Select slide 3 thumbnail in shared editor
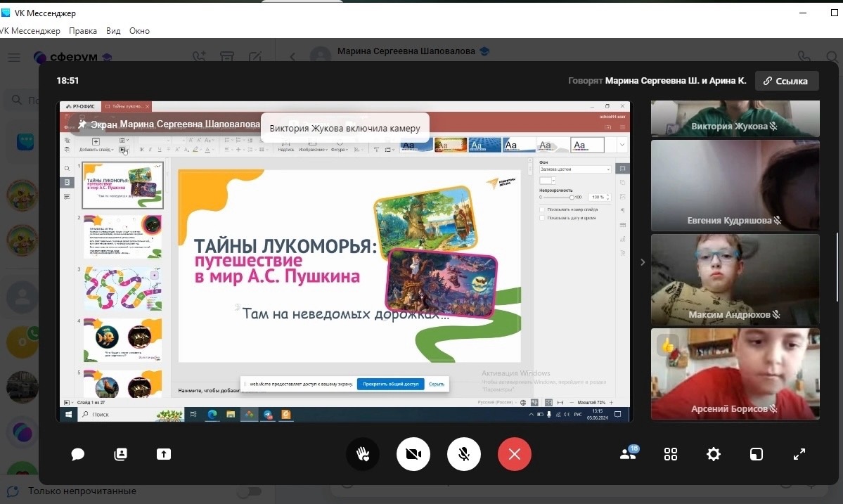843x504 pixels. (122, 288)
